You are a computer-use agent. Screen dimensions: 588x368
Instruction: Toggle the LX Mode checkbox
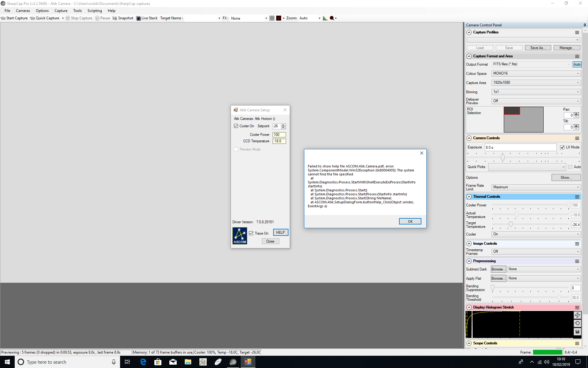[562, 148]
